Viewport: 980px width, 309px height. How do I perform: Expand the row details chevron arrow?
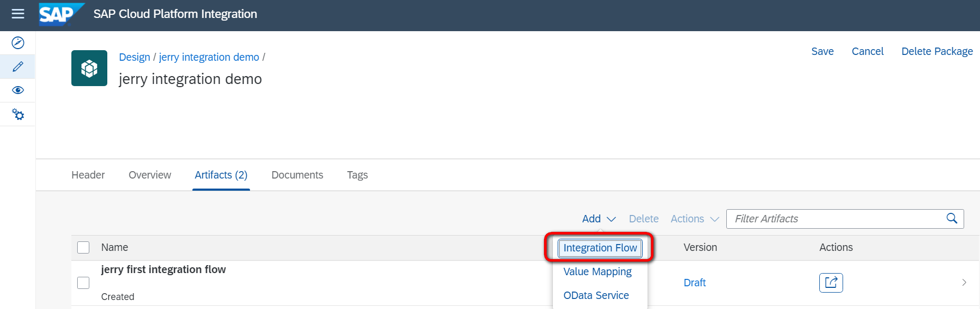click(964, 283)
